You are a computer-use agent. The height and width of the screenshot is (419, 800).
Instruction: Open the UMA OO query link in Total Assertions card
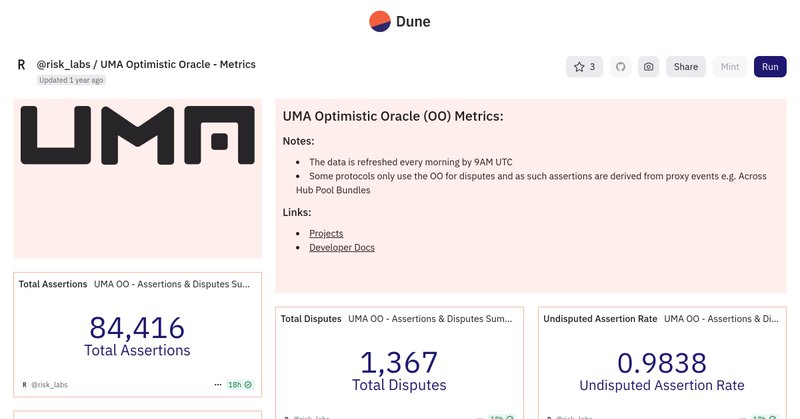(x=172, y=284)
